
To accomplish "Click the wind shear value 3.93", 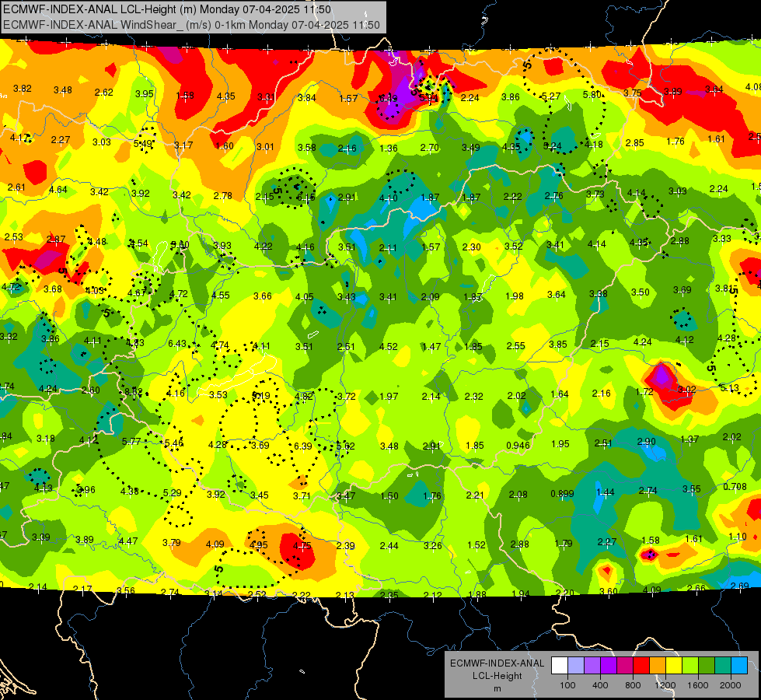I will pyautogui.click(x=222, y=245).
